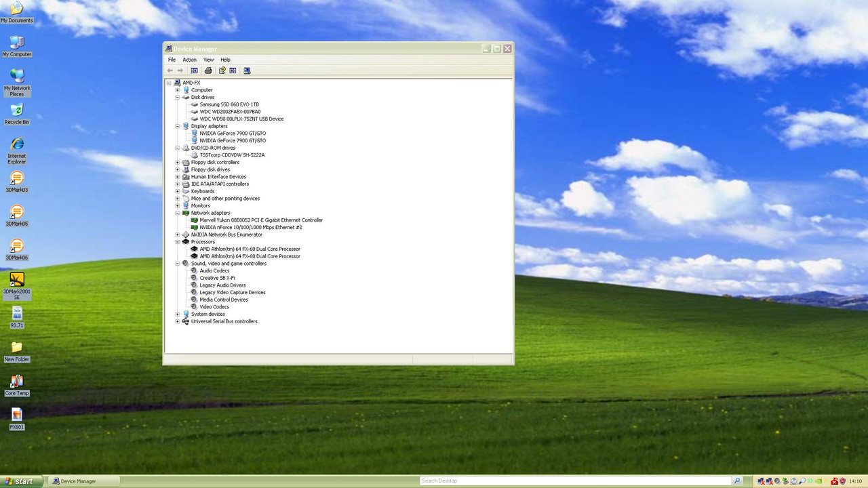Open the View menu
This screenshot has width=868, height=488.
(208, 60)
